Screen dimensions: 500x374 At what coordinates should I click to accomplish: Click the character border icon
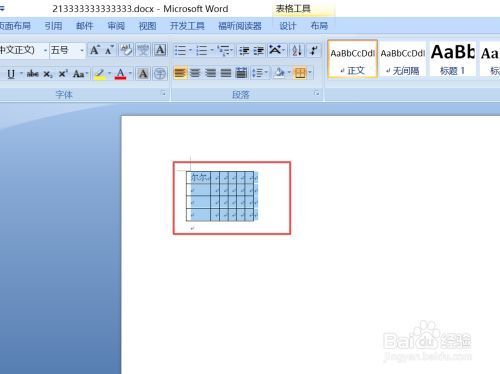tap(160, 50)
